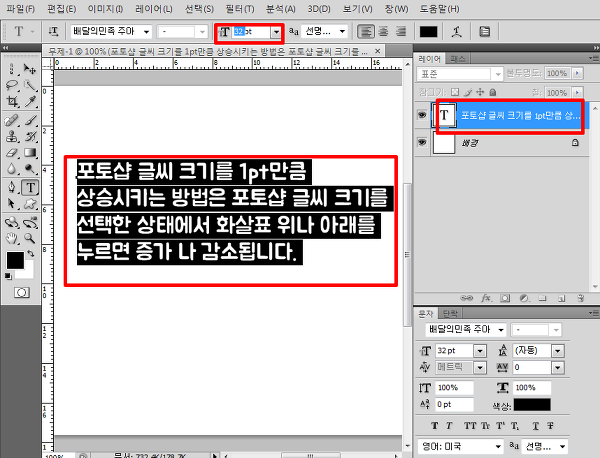Screen dimensions: 600x458
Task: Select the Horizontal Type tool in the toolbox
Action: click(x=30, y=187)
